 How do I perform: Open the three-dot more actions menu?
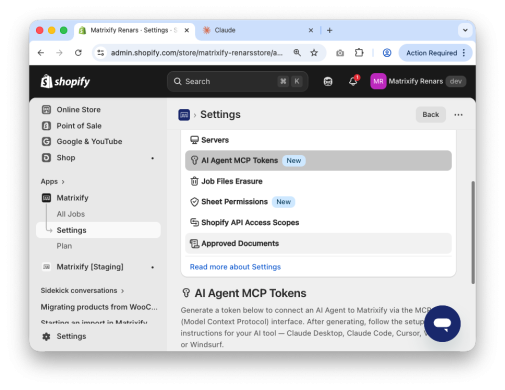pos(458,115)
